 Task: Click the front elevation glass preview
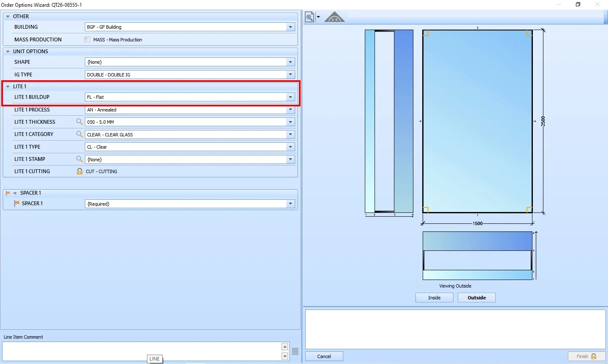tap(478, 121)
